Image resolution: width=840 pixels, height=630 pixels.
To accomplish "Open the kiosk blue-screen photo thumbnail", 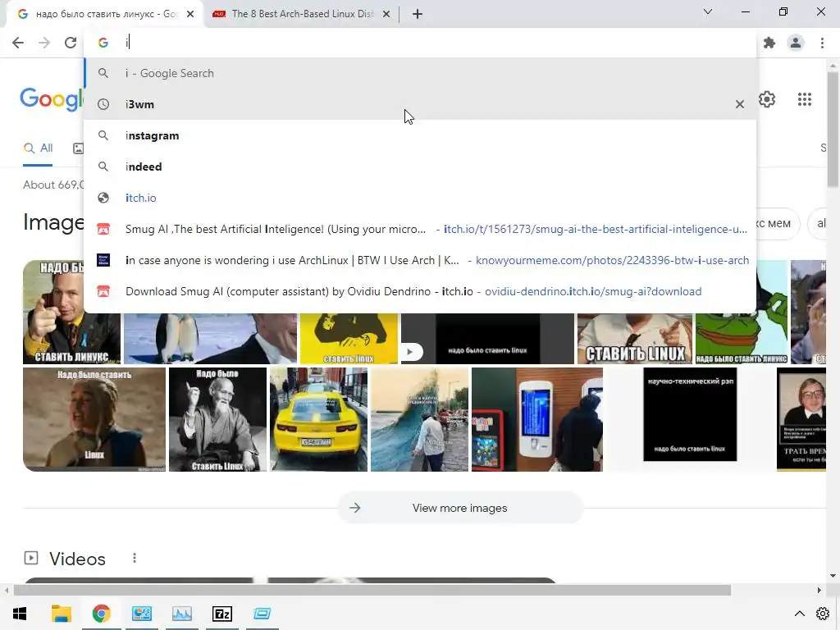I will click(537, 419).
